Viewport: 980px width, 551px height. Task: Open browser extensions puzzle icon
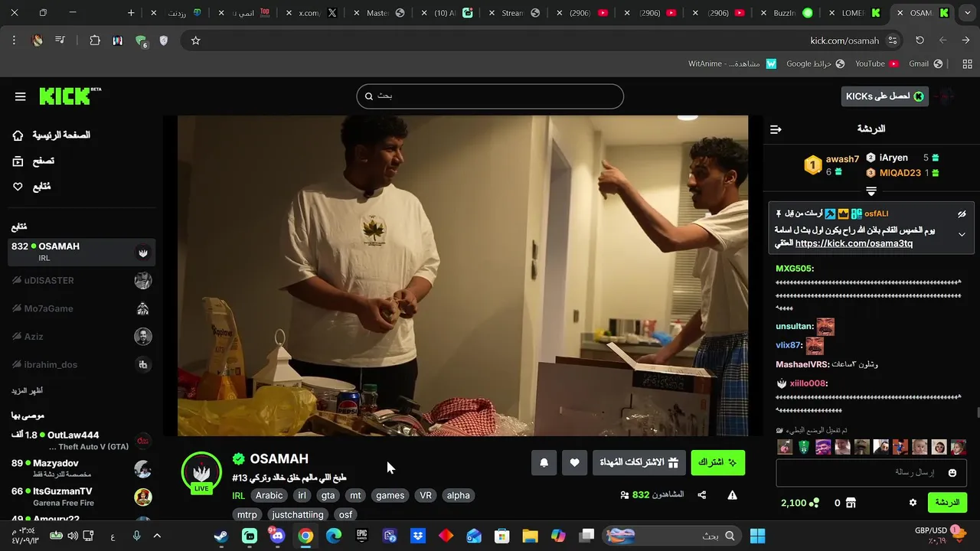[x=95, y=41]
